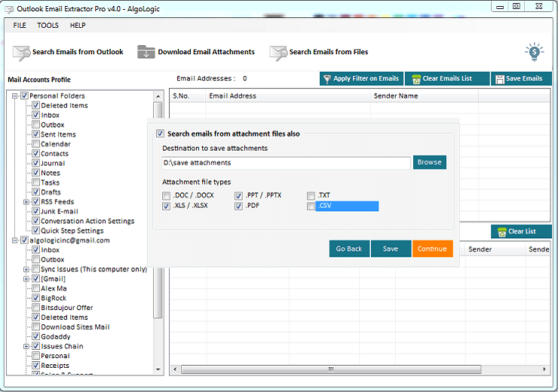This screenshot has width=558, height=392.
Task: Click Clear Emails List button icon
Action: tap(414, 78)
